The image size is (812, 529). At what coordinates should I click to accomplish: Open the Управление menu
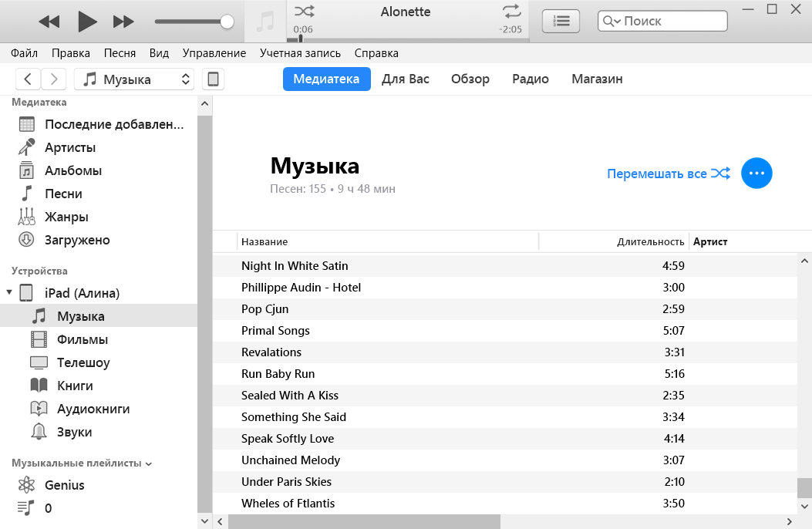(x=214, y=53)
